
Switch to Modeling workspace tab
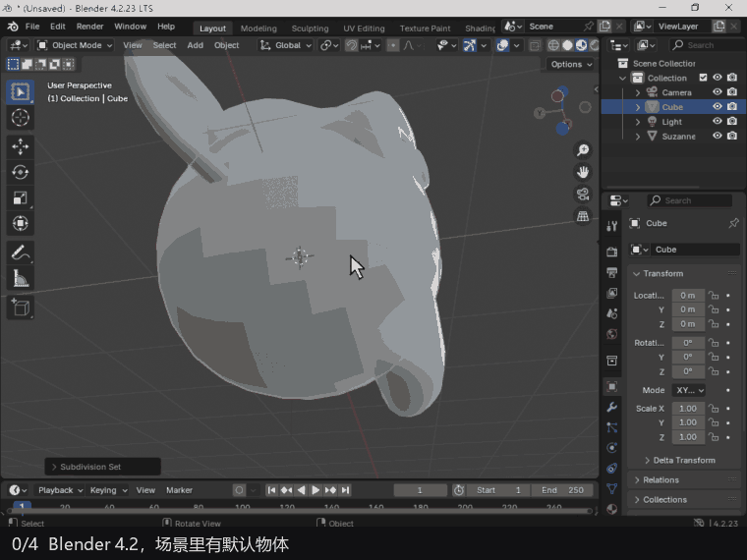[259, 28]
